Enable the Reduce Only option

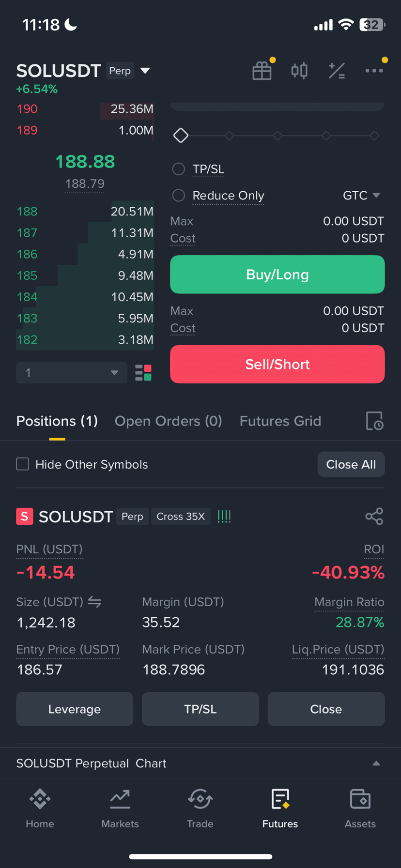[179, 195]
